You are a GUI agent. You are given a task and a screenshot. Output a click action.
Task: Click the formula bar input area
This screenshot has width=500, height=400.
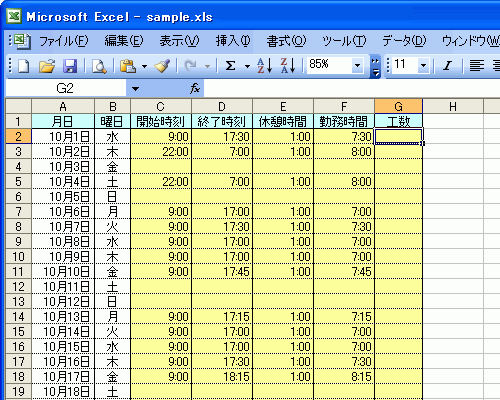tap(352, 89)
